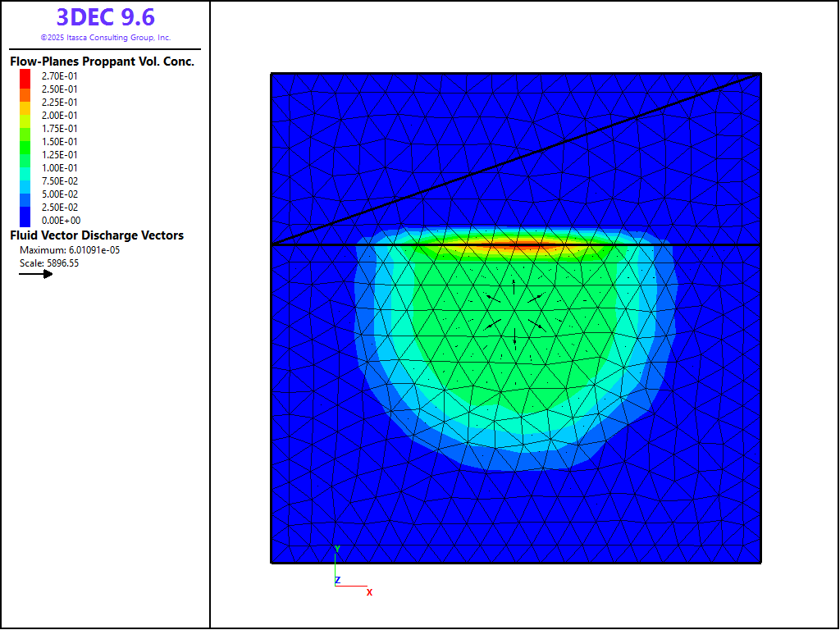The width and height of the screenshot is (840, 630).
Task: Click the 3DEC 9.6 logo title
Action: 105,17
